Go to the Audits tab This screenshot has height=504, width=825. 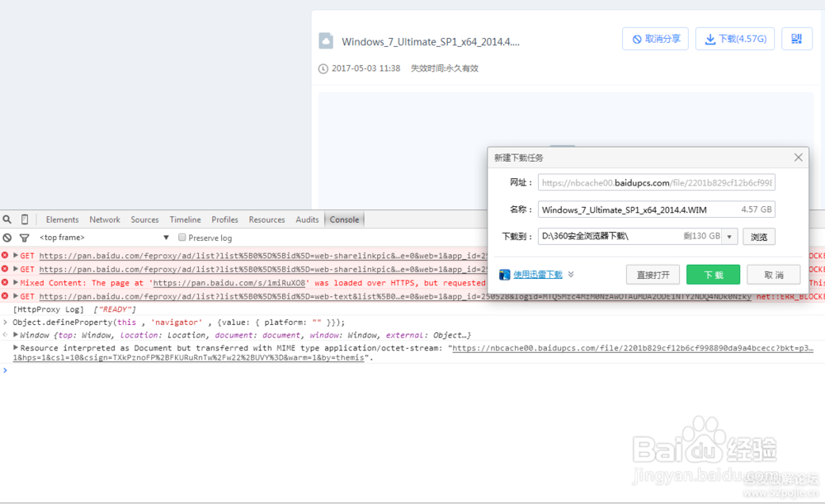point(307,219)
